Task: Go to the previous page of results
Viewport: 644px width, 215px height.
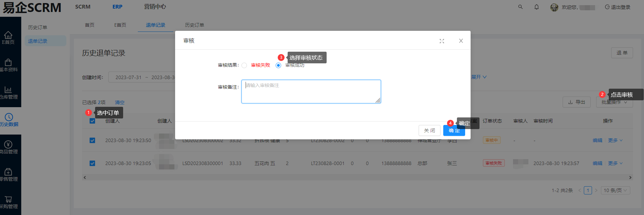Action: tap(580, 190)
